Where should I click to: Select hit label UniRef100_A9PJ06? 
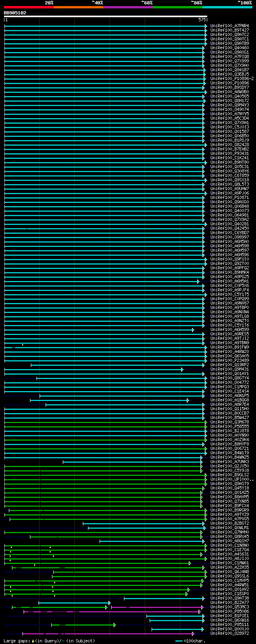tap(230, 193)
